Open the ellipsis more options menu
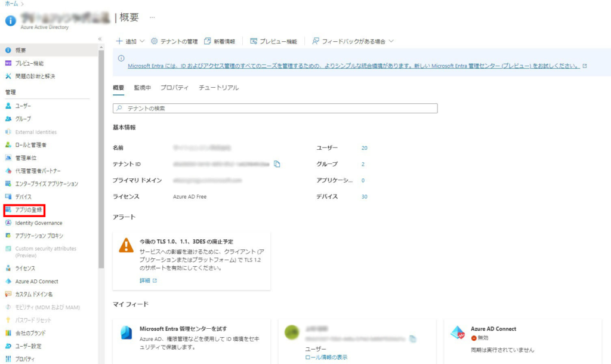This screenshot has height=364, width=611. point(152,17)
